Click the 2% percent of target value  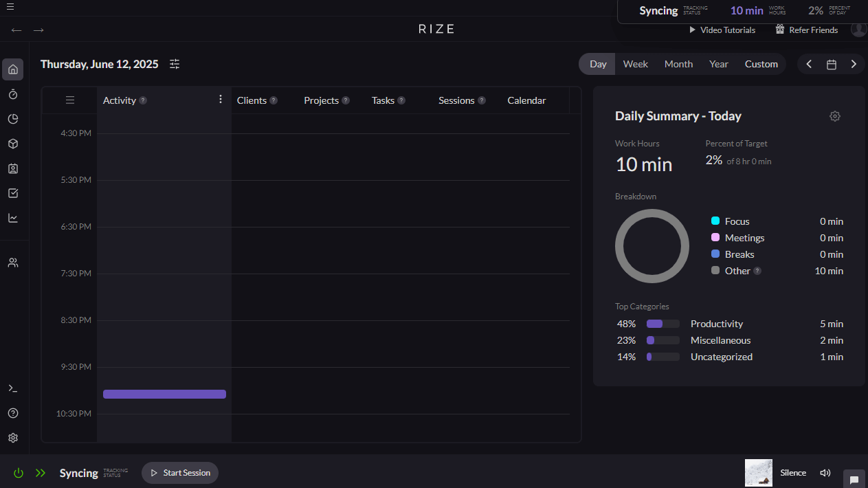714,159
